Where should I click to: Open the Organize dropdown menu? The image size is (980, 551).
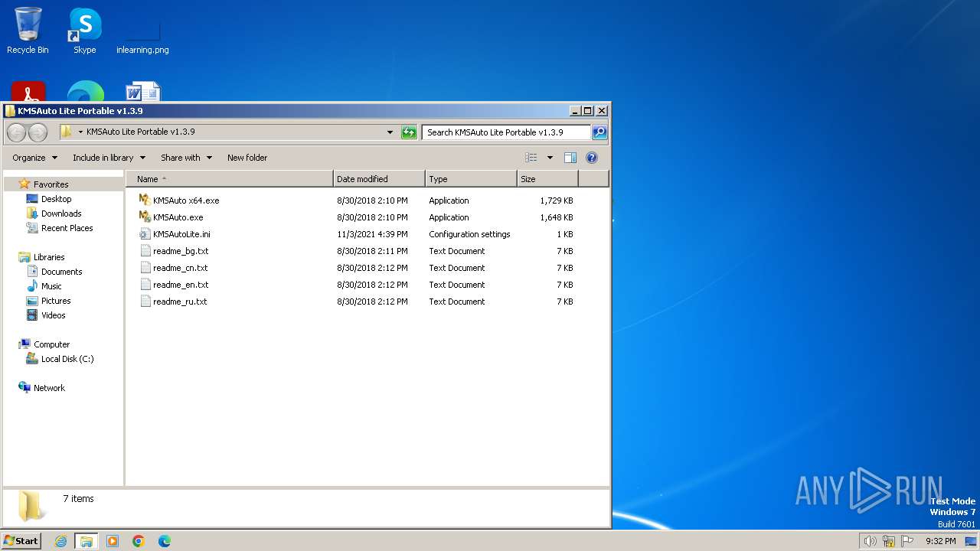pos(34,158)
